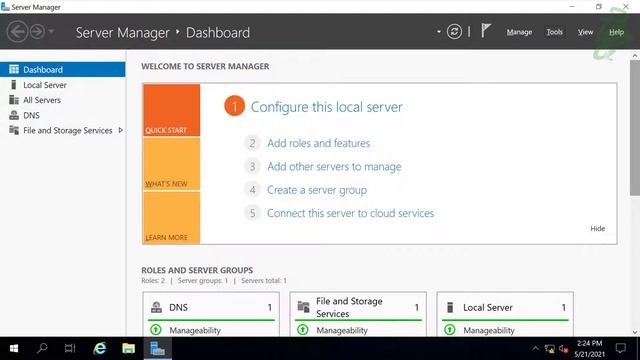This screenshot has width=640, height=360.
Task: Click the Server Manager title bar icon
Action: [5, 7]
